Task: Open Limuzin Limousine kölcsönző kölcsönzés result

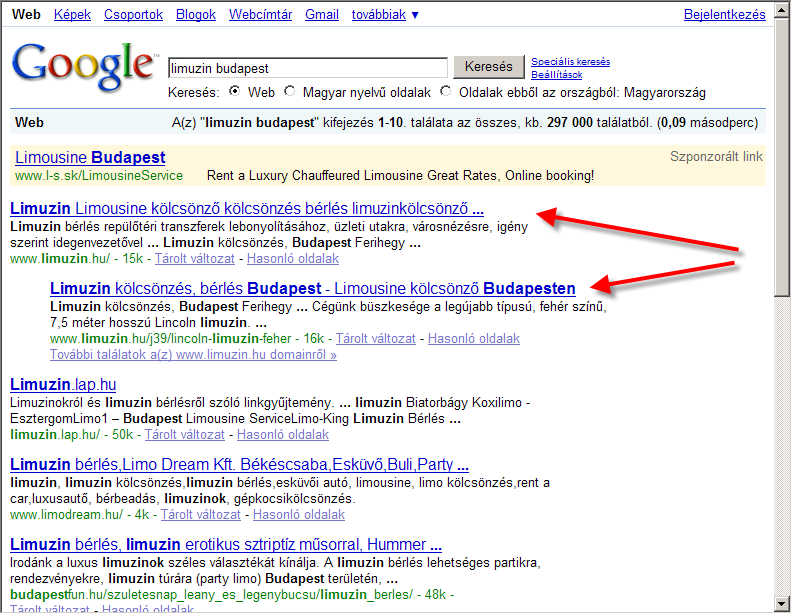Action: 247,209
